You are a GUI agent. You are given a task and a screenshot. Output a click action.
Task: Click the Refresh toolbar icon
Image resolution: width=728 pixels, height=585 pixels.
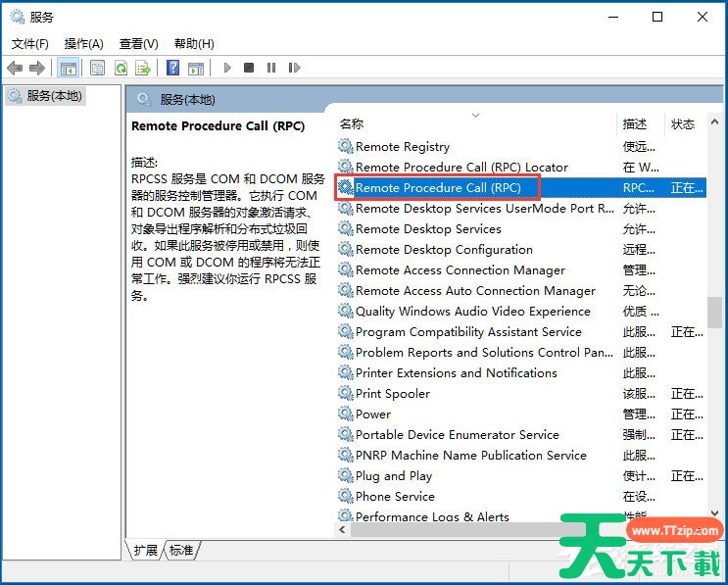pos(121,68)
